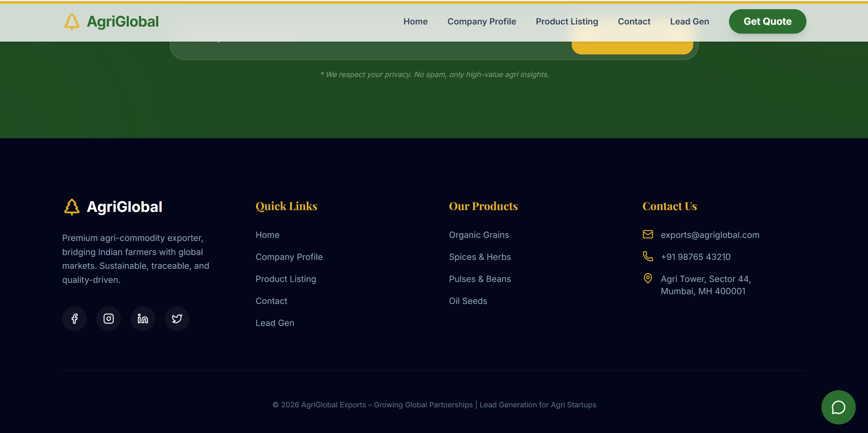
Task: Click the footer AgriGlobal tree logo icon
Action: pos(72,207)
